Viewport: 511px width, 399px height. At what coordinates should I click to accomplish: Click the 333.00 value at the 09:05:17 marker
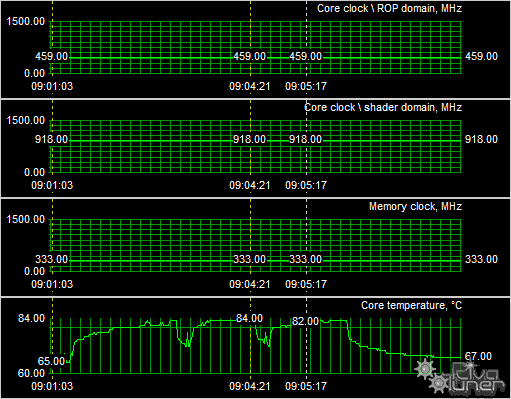point(305,259)
